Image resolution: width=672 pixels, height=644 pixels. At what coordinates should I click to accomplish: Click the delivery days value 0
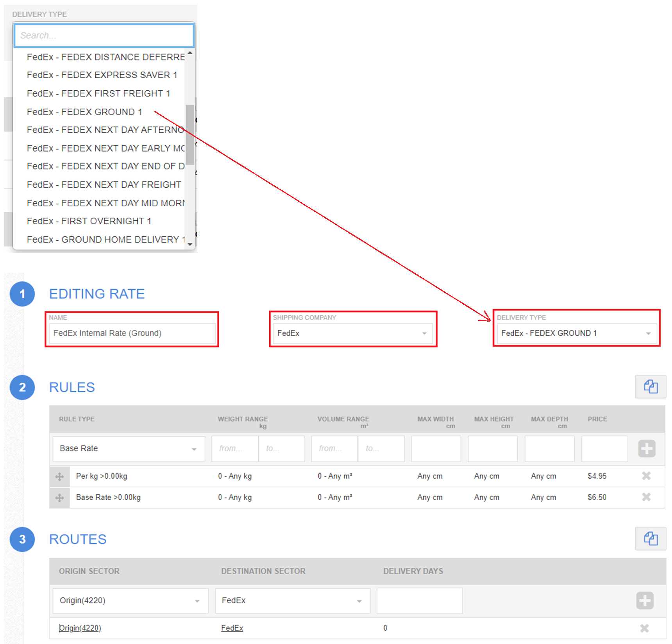385,628
